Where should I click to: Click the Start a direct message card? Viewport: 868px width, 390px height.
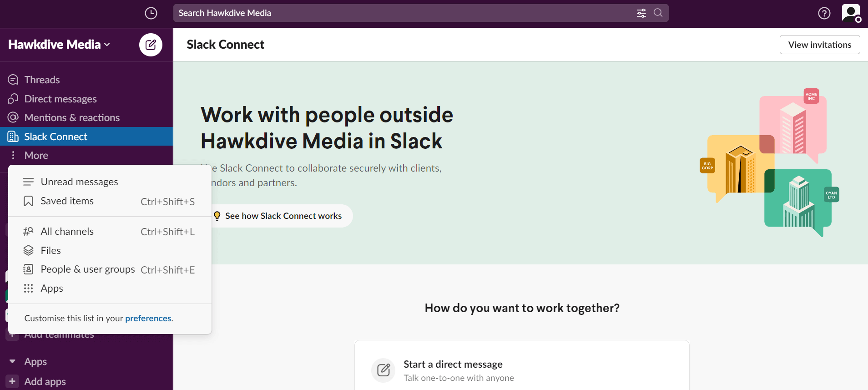522,365
